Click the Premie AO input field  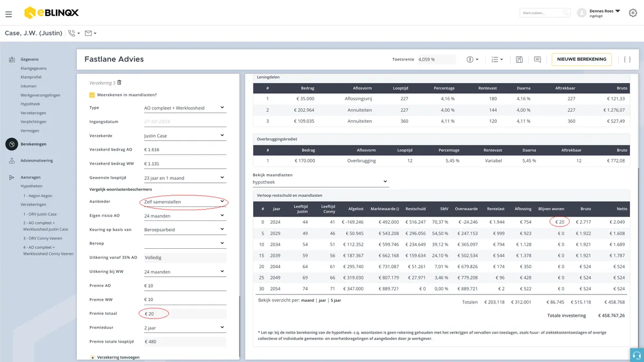pyautogui.click(x=185, y=286)
